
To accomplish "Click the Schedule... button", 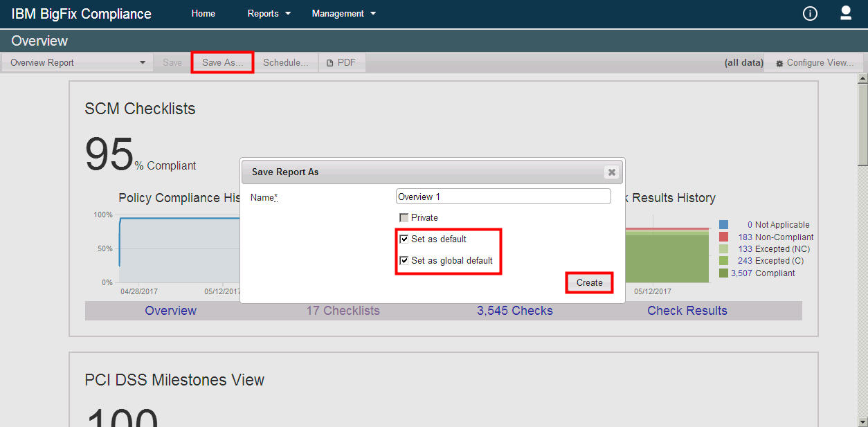I will point(286,62).
